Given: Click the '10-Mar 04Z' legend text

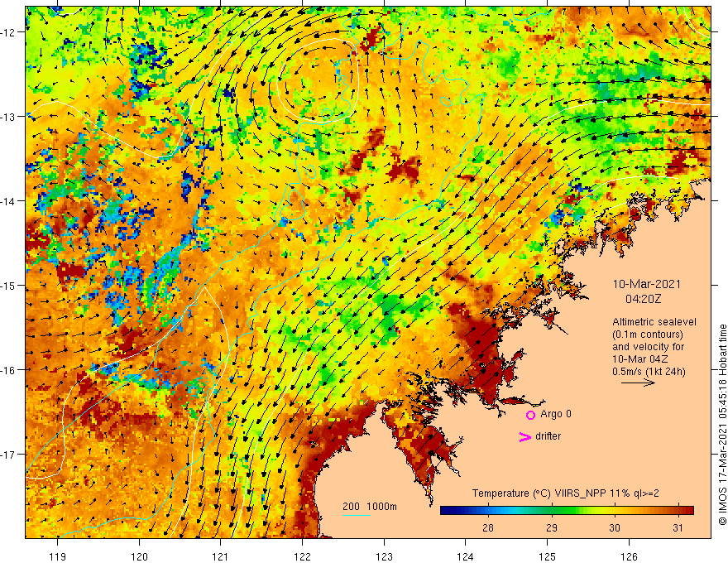Looking at the screenshot, I should (x=642, y=359).
